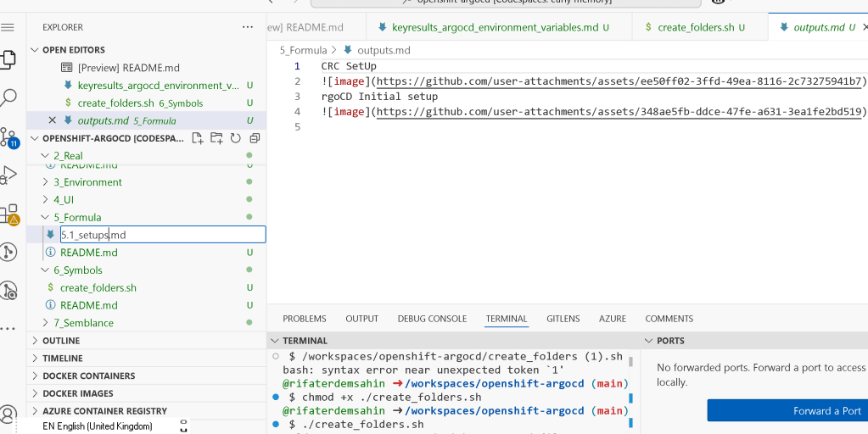Show additional activity bar views ellipsis

8,329
